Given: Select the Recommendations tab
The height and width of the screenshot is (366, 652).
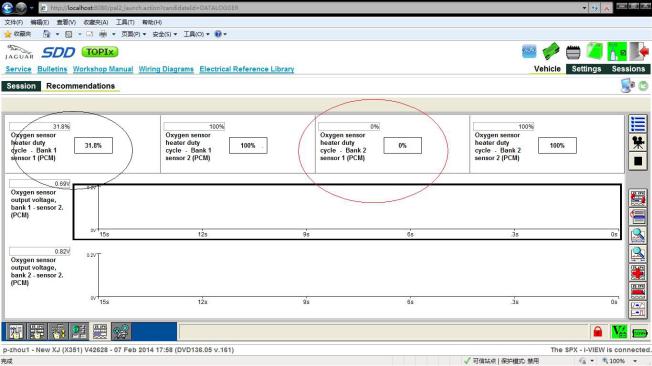Looking at the screenshot, I should click(80, 86).
